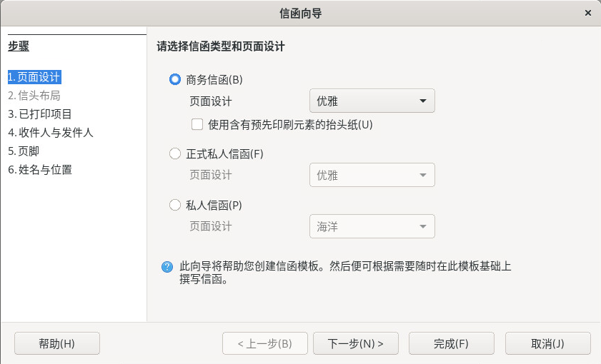Click the 帮助(H) button
Image resolution: width=601 pixels, height=364 pixels.
57,343
